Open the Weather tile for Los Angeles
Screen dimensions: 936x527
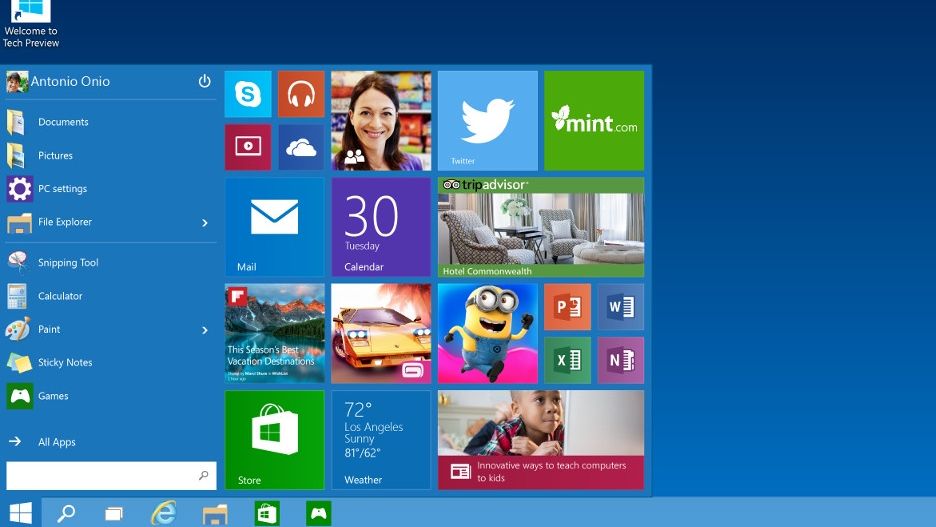point(381,440)
